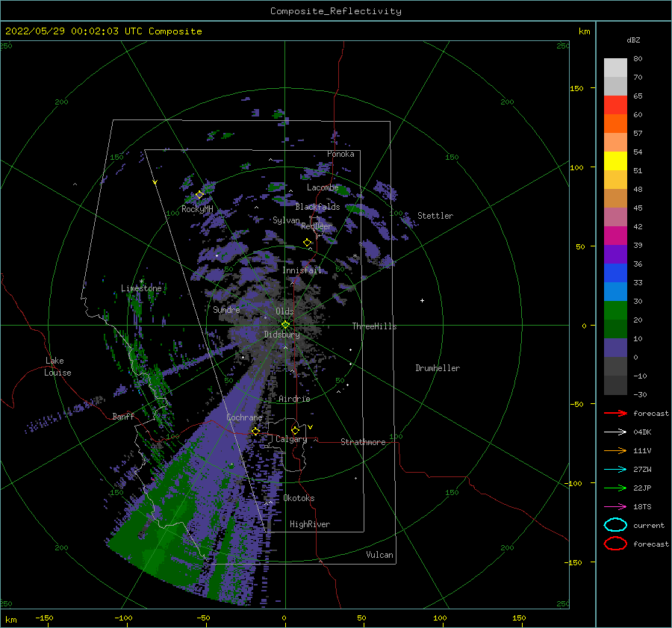Click the current label in the legend
The height and width of the screenshot is (628, 672).
pyautogui.click(x=649, y=525)
